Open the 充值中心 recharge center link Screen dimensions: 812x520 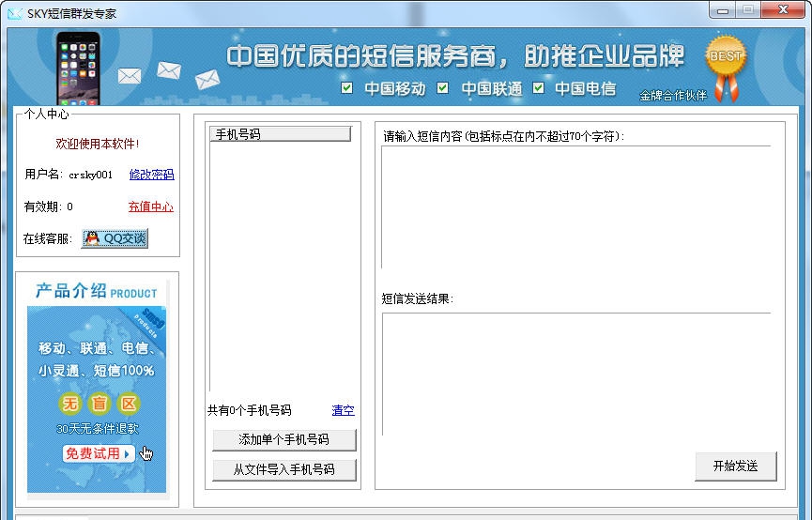tap(151, 206)
